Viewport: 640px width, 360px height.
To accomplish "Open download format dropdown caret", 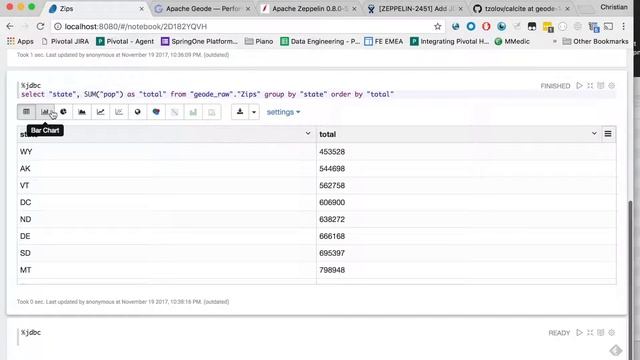I will pos(254,112).
